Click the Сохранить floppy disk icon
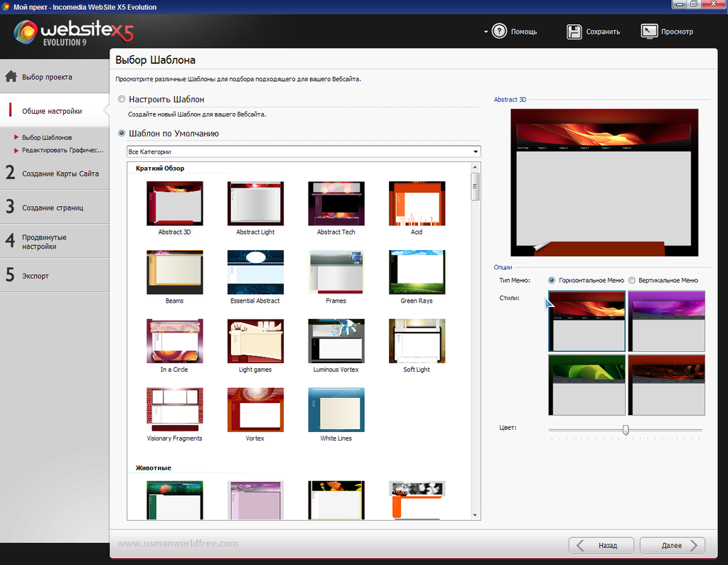This screenshot has width=728, height=565. pos(574,31)
